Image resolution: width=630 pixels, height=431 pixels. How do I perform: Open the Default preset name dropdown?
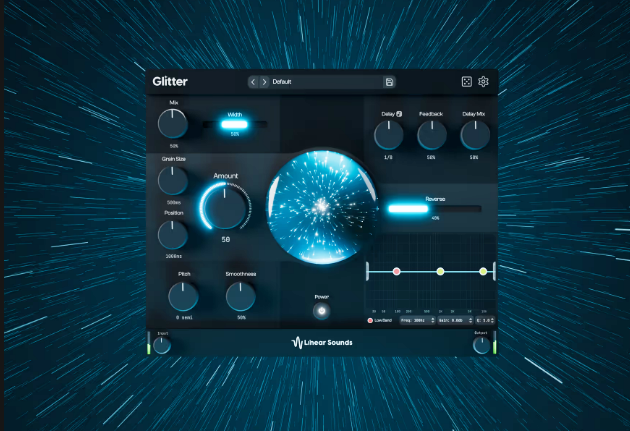pos(325,82)
